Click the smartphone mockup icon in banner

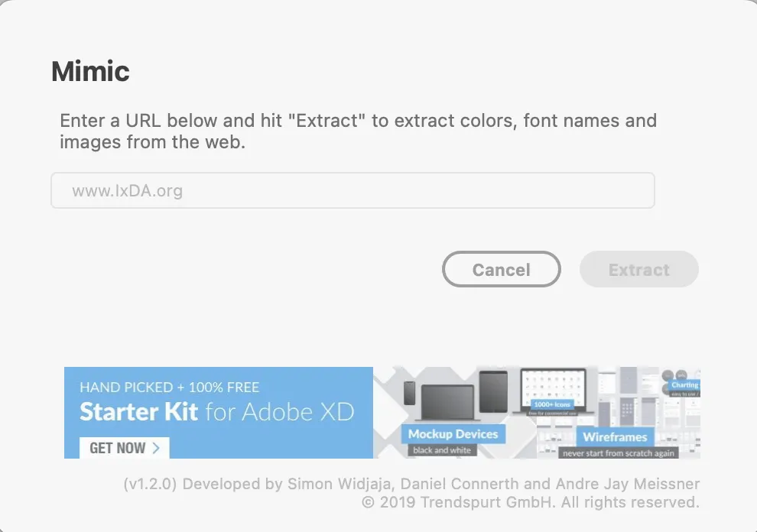coord(409,392)
